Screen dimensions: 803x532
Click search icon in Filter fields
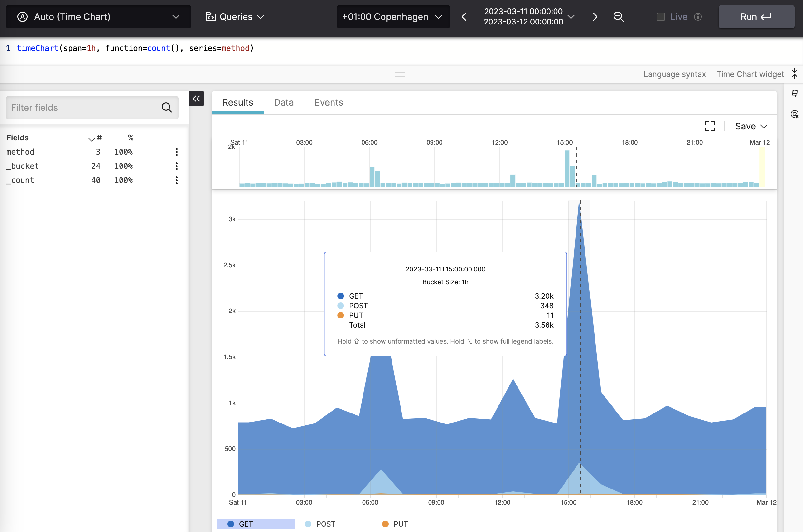tap(166, 108)
